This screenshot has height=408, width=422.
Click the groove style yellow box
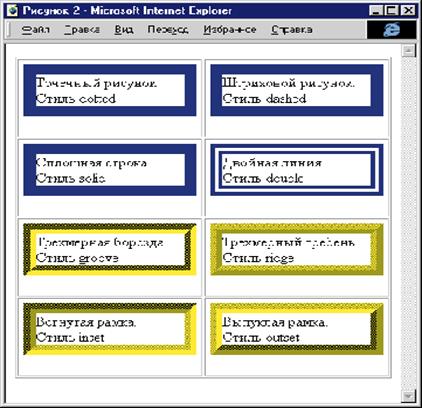[110, 250]
